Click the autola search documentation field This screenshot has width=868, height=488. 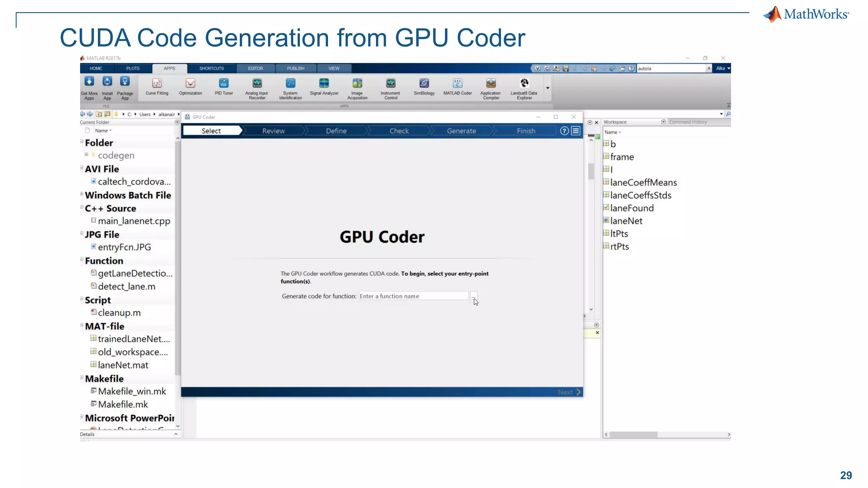671,68
